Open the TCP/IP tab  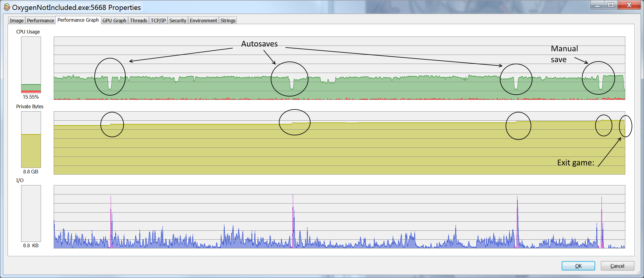tap(158, 21)
